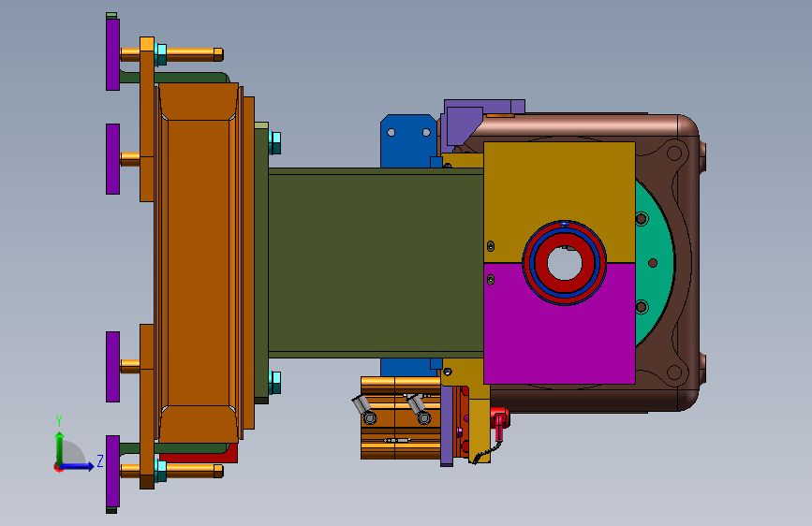Click the "Z" axis label
812x526 pixels.
coord(100,460)
